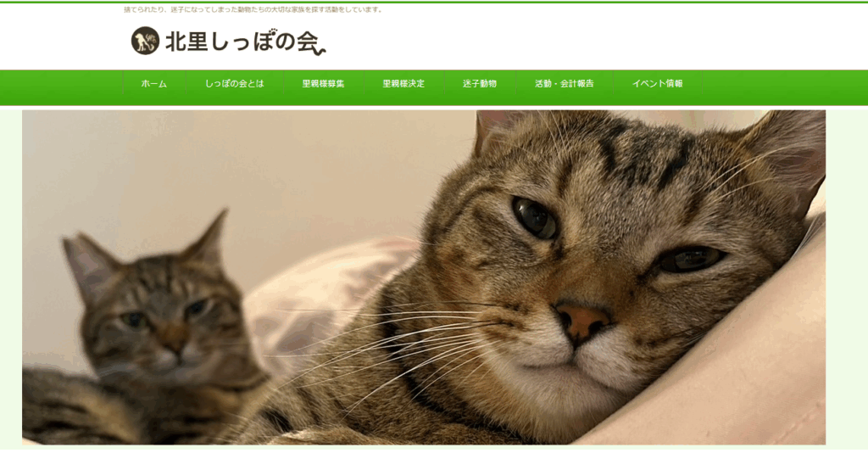
Task: Click the tagline text above the logo
Action: pos(253,9)
